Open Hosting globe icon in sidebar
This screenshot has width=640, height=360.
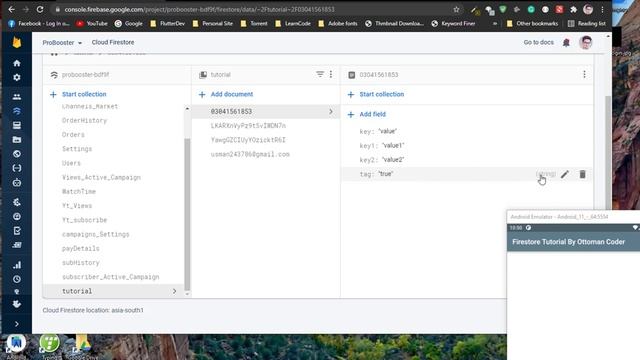pos(17,154)
